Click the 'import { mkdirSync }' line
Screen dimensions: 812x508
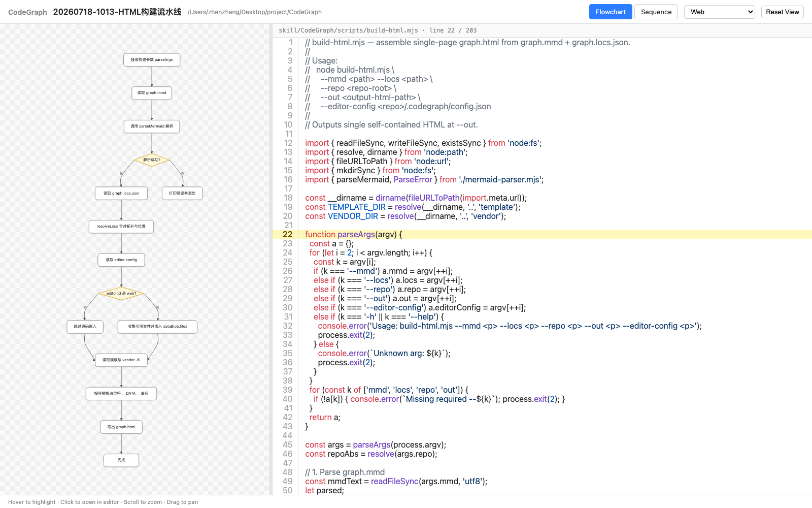coord(370,170)
